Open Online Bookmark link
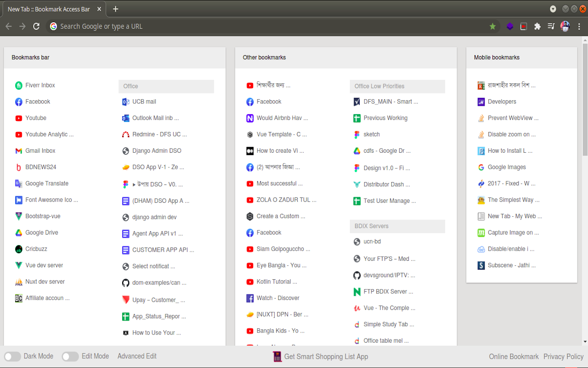Screen dimensions: 588x368 coord(514,356)
